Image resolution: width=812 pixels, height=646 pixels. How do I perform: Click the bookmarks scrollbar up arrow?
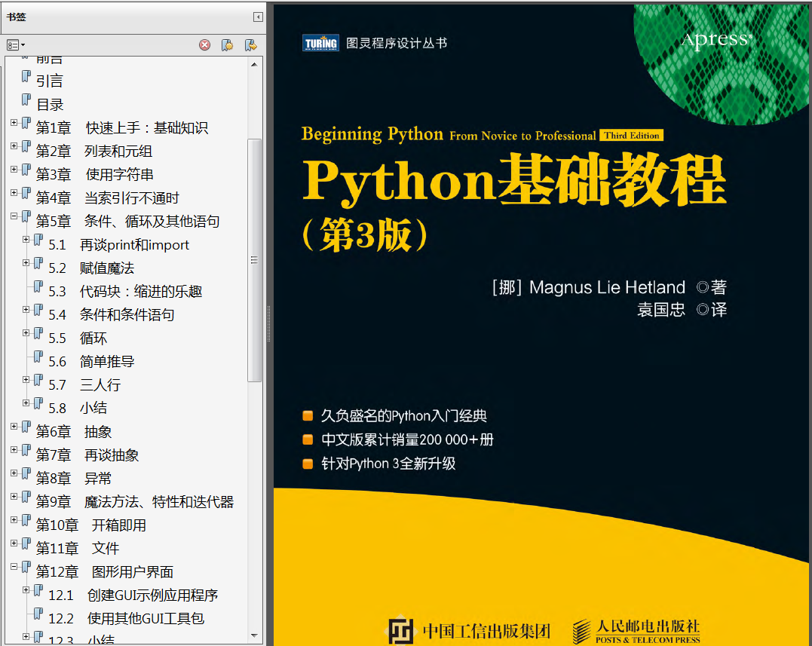point(254,64)
